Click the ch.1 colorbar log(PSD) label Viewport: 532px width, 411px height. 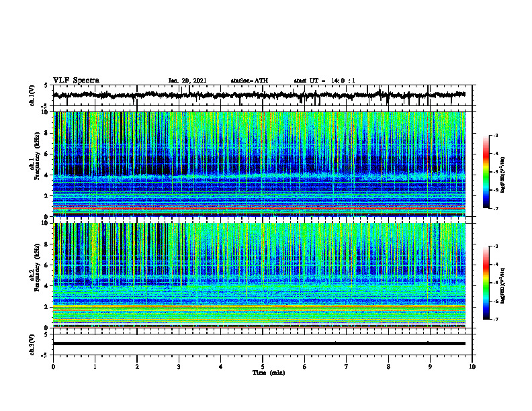[x=503, y=175]
